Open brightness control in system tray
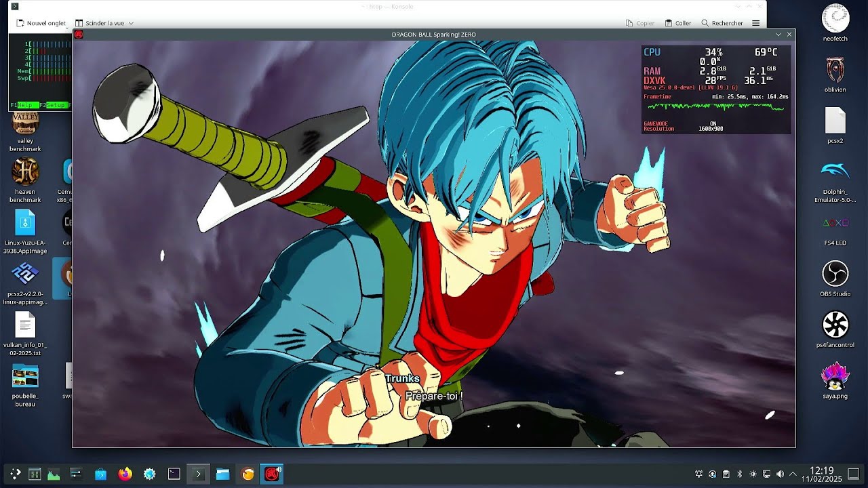Screen dimensions: 868x488 [753, 474]
